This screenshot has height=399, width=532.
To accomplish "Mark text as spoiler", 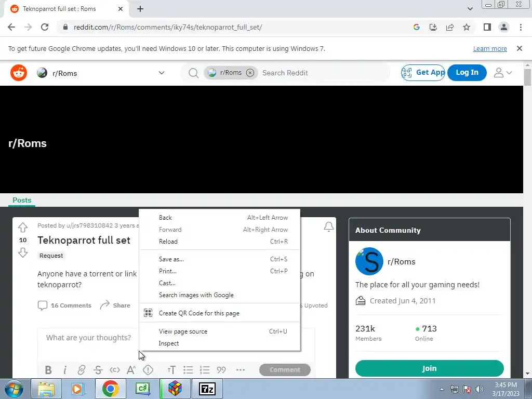I will [148, 370].
